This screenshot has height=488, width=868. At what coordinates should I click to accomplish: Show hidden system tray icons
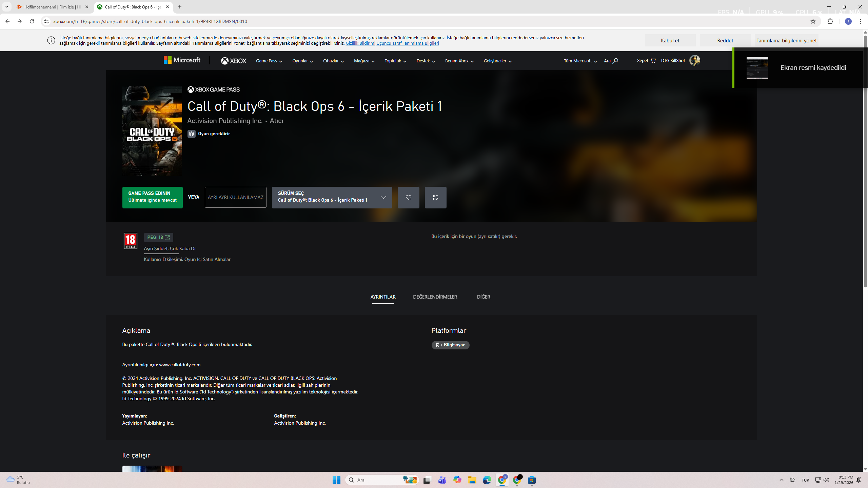(x=782, y=480)
